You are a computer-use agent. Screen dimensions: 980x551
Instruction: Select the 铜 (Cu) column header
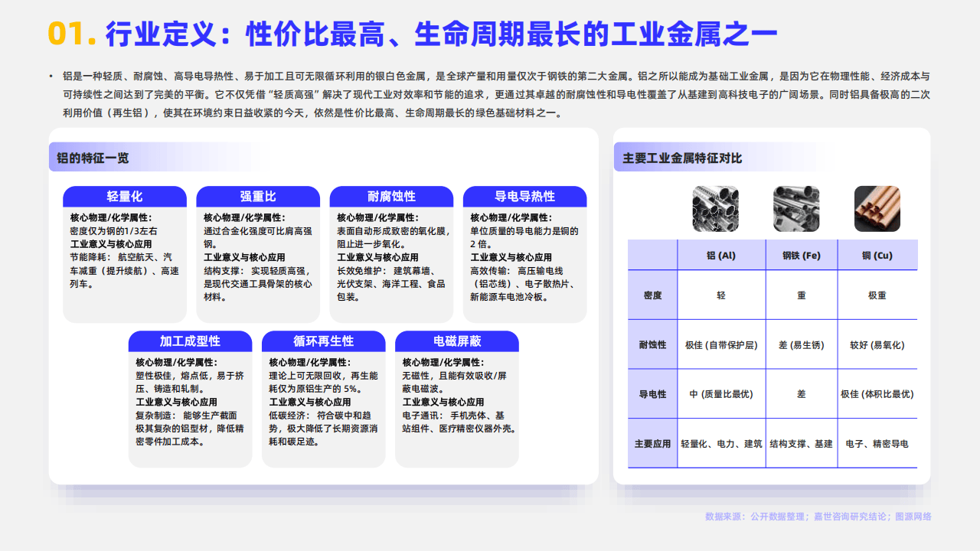click(x=877, y=256)
